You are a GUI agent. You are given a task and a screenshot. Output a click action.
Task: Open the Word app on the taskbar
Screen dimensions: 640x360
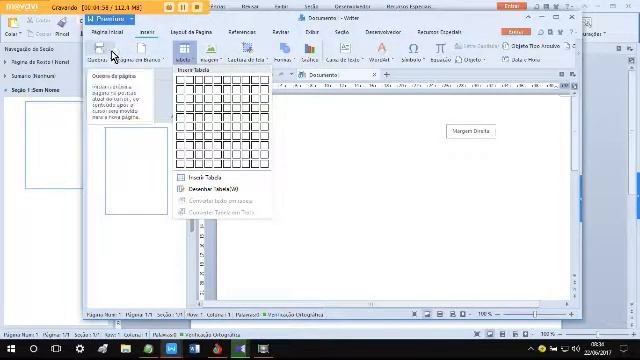pyautogui.click(x=194, y=349)
